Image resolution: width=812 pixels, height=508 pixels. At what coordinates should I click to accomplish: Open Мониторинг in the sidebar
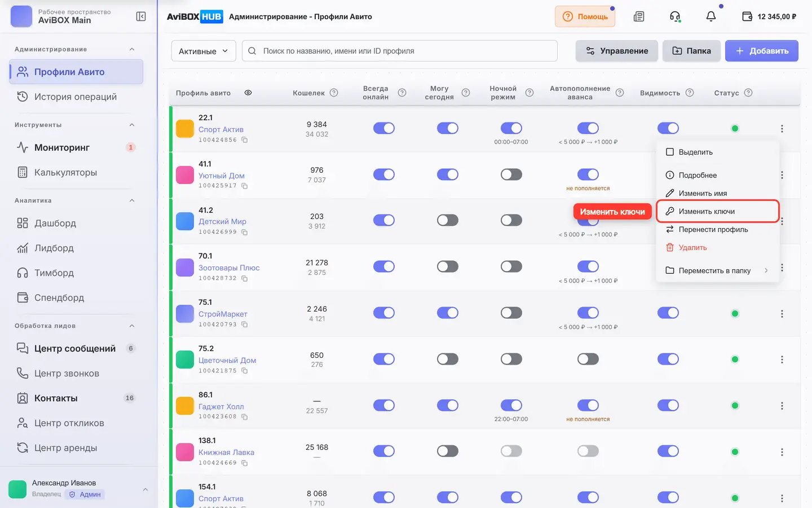click(x=76, y=147)
